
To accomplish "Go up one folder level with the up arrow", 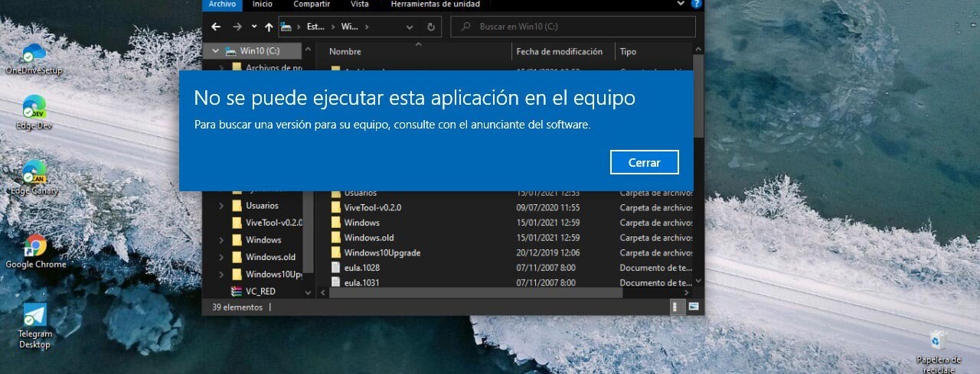I will [269, 27].
